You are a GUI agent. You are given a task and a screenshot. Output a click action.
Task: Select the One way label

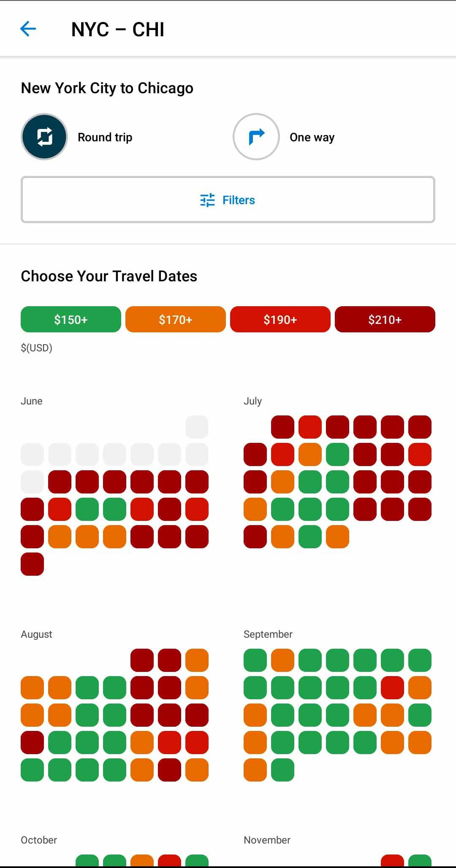point(312,137)
